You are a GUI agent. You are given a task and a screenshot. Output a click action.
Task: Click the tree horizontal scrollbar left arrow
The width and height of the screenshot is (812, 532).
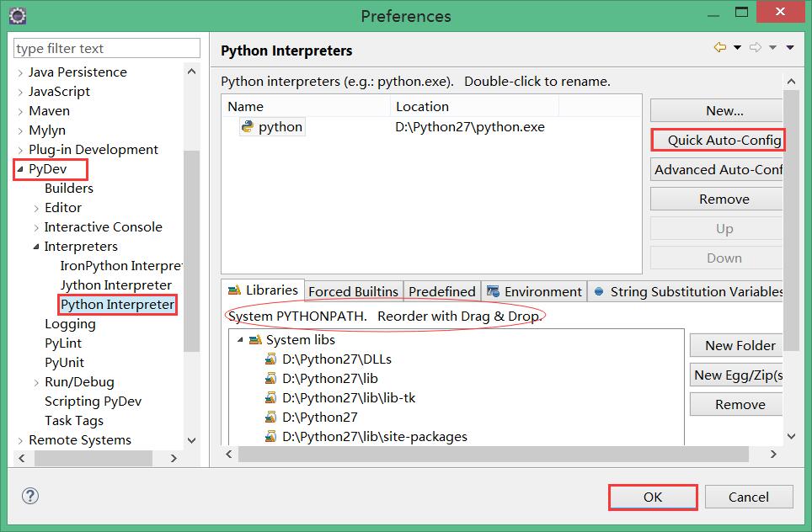pos(22,458)
